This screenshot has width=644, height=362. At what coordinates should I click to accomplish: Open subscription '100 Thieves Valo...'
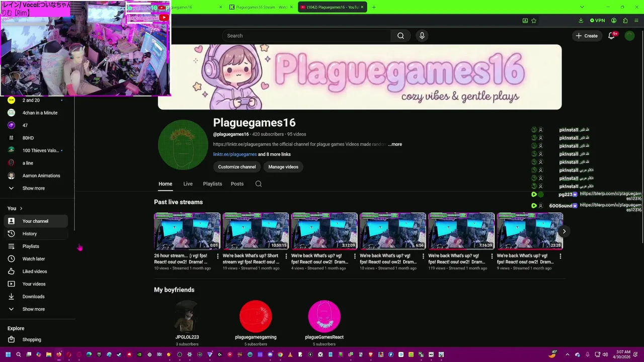[35, 151]
